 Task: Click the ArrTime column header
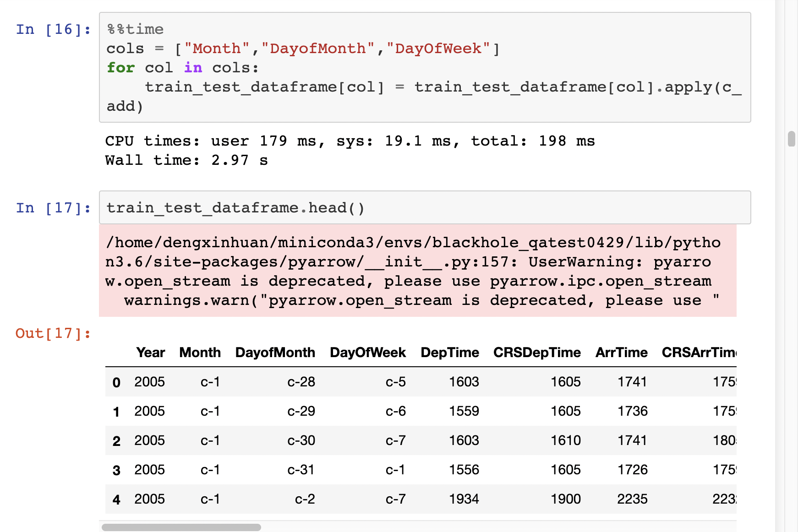pos(621,353)
